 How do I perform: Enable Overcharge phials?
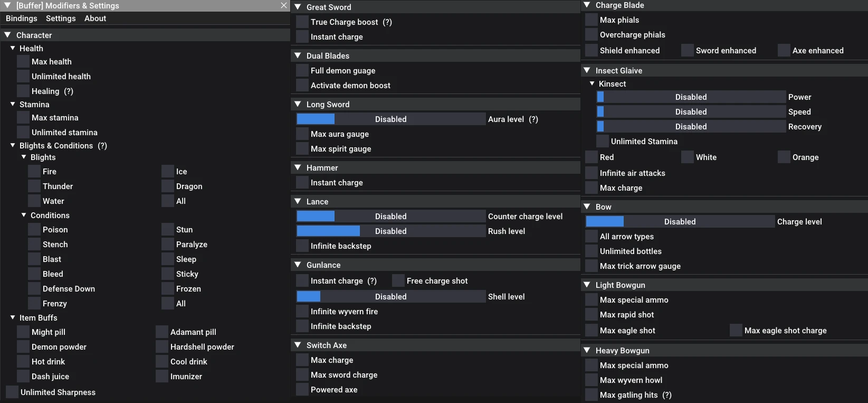tap(592, 34)
